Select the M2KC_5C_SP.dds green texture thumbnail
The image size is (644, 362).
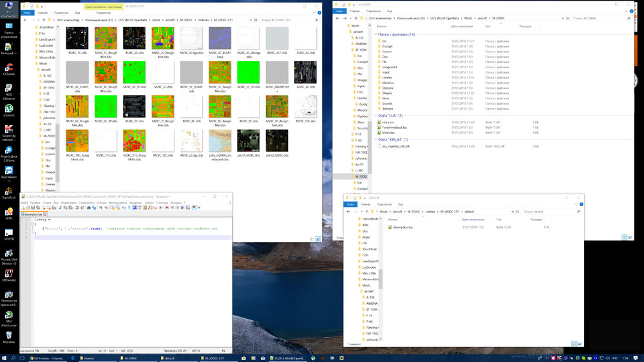pyautogui.click(x=249, y=73)
